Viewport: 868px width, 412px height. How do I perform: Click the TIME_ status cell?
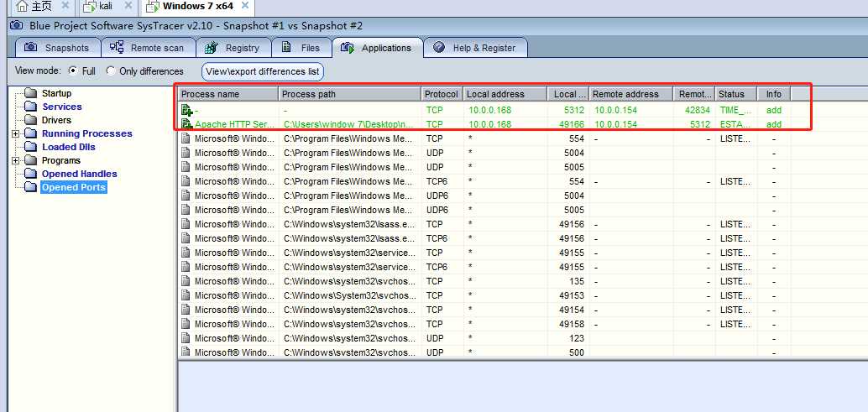coord(736,110)
